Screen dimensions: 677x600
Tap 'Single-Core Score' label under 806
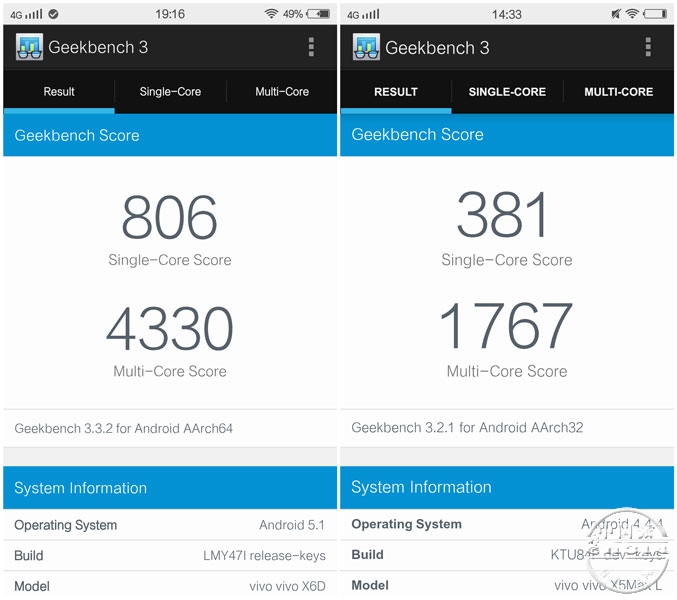170,260
